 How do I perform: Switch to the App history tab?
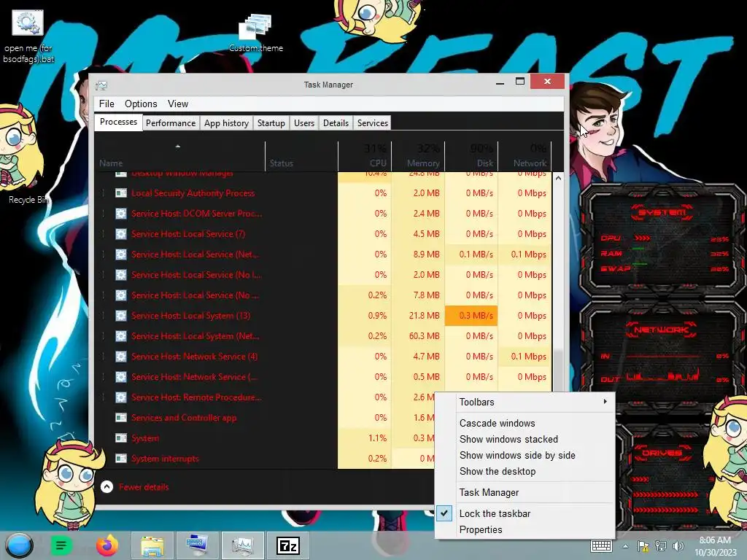(x=226, y=122)
